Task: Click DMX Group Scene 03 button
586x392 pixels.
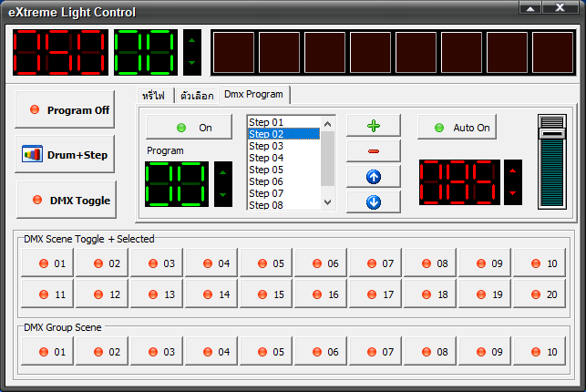Action: pos(157,352)
